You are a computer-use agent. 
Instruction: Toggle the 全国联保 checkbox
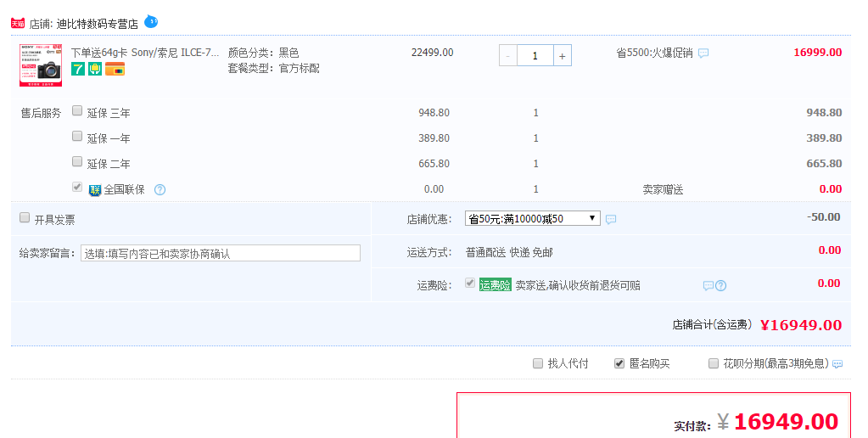[77, 187]
